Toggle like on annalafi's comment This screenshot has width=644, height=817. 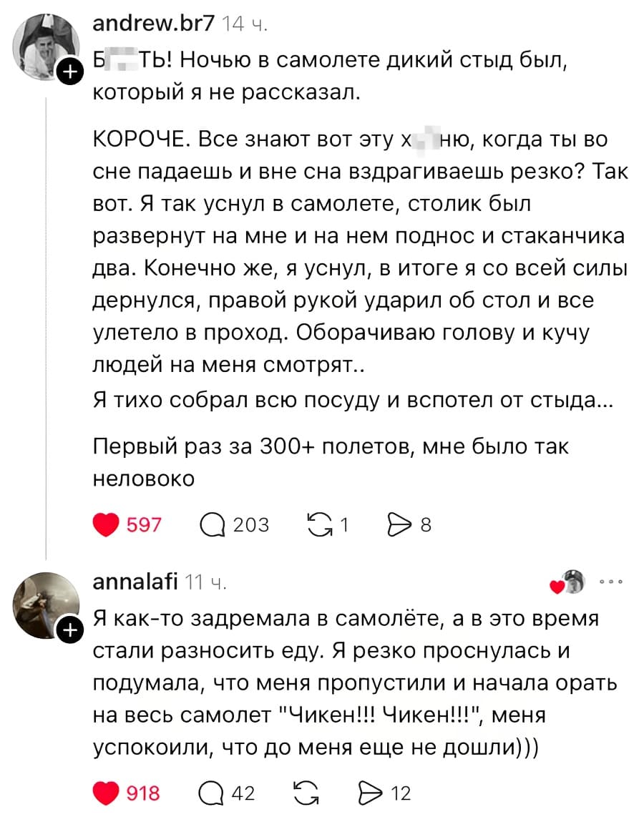point(107,793)
